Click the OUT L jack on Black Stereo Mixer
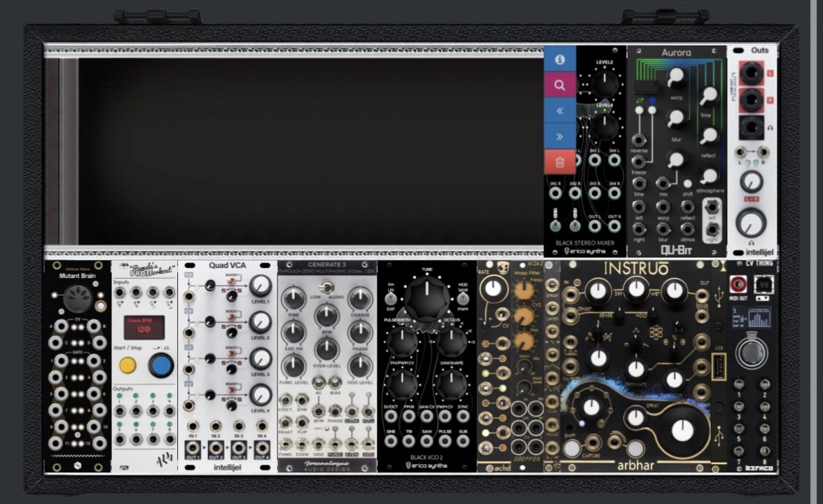 pyautogui.click(x=594, y=226)
